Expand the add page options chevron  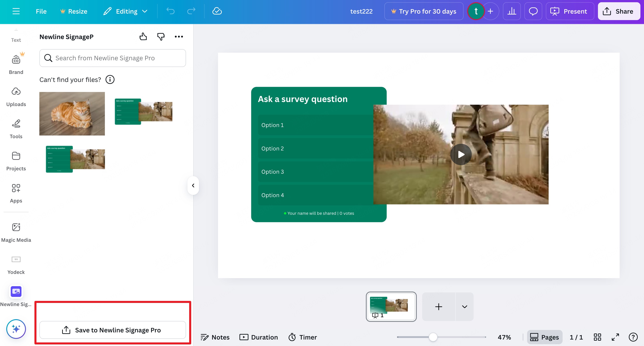click(x=464, y=306)
